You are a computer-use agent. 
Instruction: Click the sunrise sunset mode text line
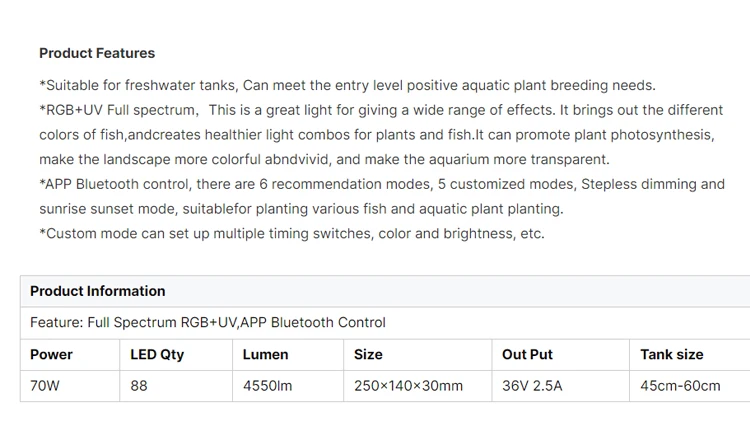click(x=301, y=209)
